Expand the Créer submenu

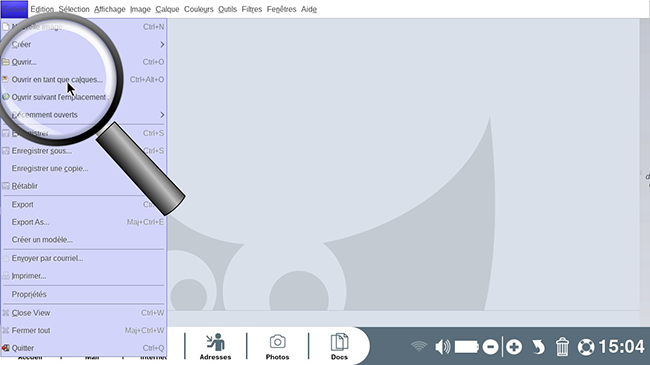point(84,44)
